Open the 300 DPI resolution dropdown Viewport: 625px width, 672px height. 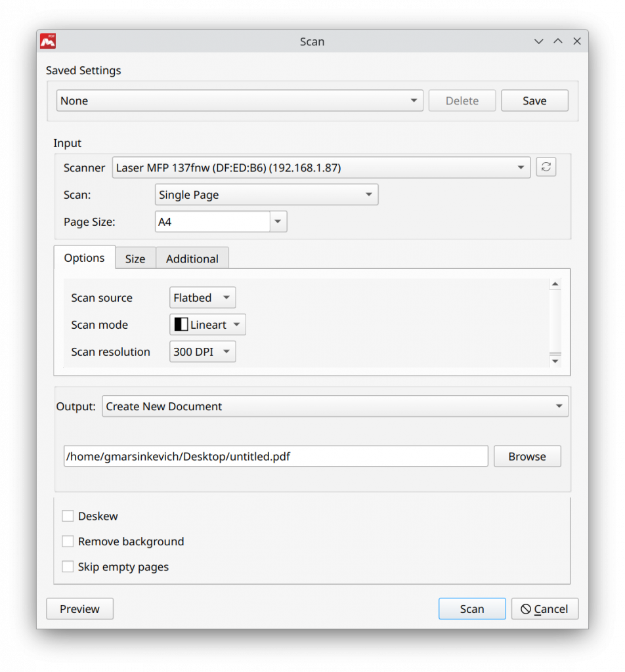202,351
